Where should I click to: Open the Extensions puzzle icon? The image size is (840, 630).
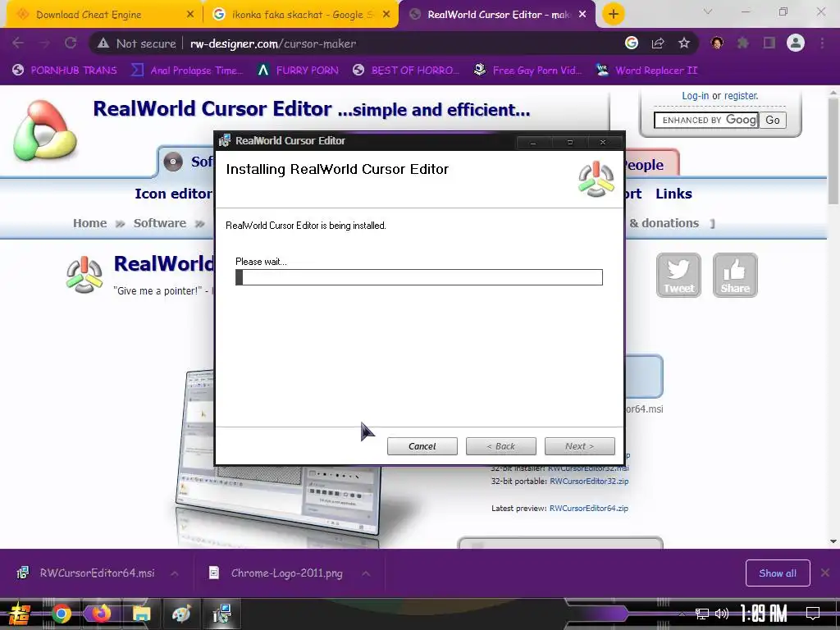742,43
